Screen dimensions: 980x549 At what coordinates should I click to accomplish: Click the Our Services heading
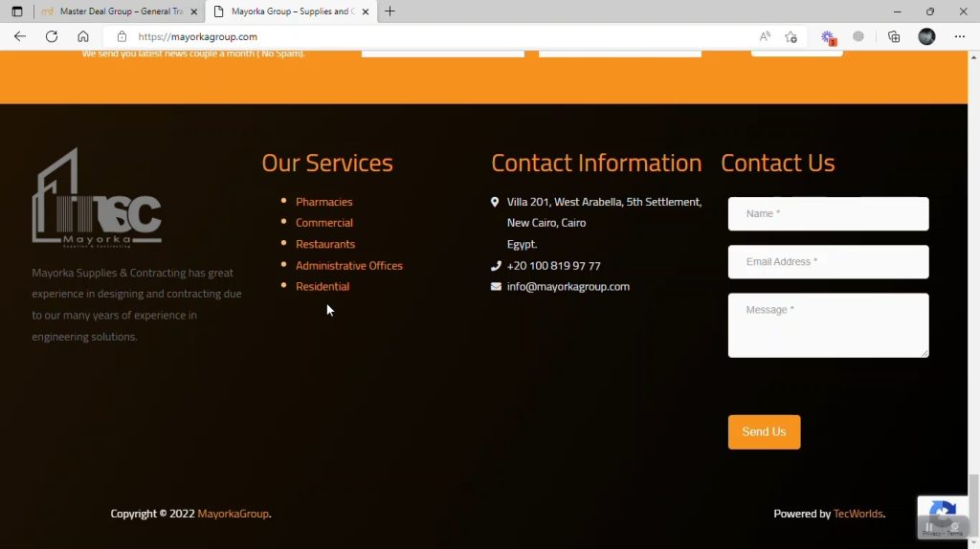(x=327, y=163)
